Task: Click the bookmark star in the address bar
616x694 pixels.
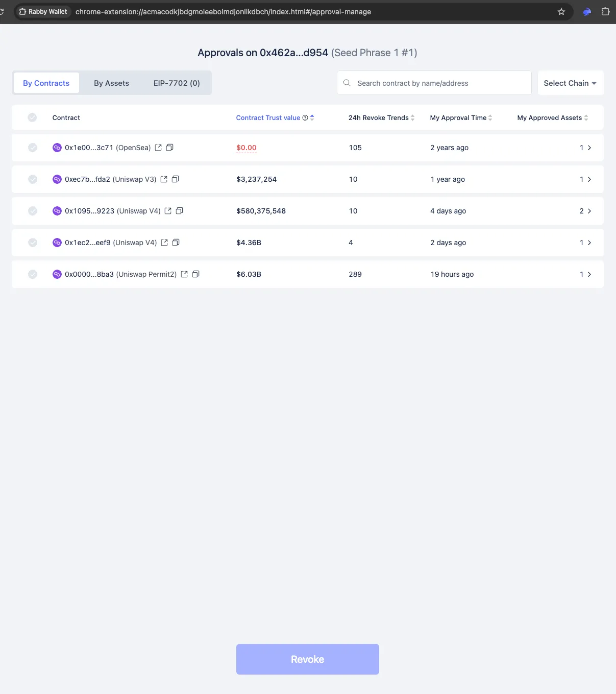Action: pos(561,11)
